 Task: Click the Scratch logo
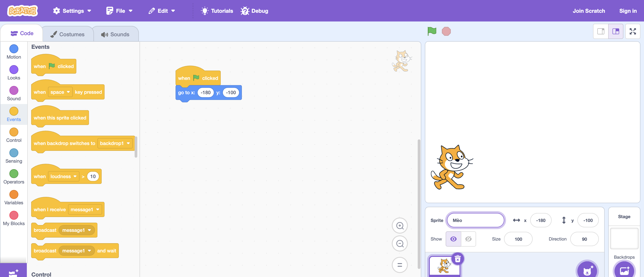pyautogui.click(x=23, y=11)
